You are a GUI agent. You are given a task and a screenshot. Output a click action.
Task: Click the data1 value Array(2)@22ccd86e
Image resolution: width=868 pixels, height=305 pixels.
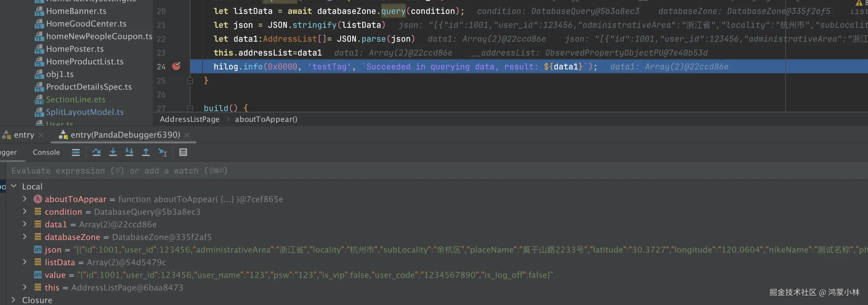coord(118,224)
